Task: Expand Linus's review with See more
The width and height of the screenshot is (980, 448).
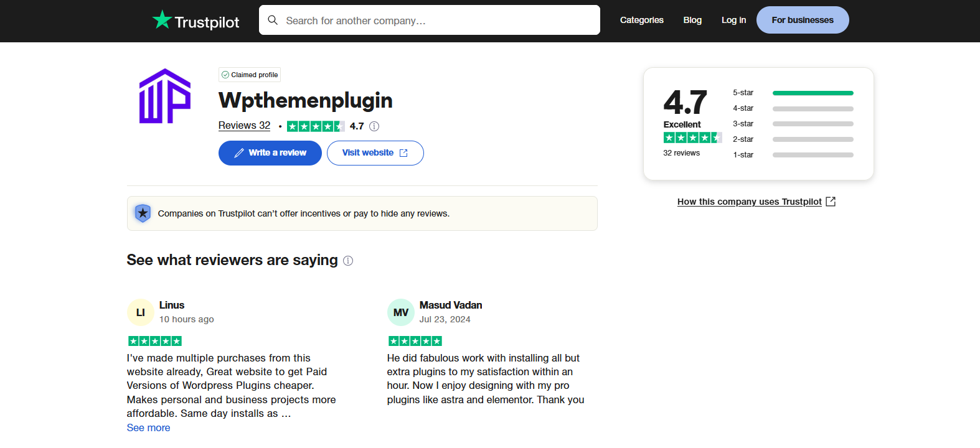Action: [x=148, y=427]
